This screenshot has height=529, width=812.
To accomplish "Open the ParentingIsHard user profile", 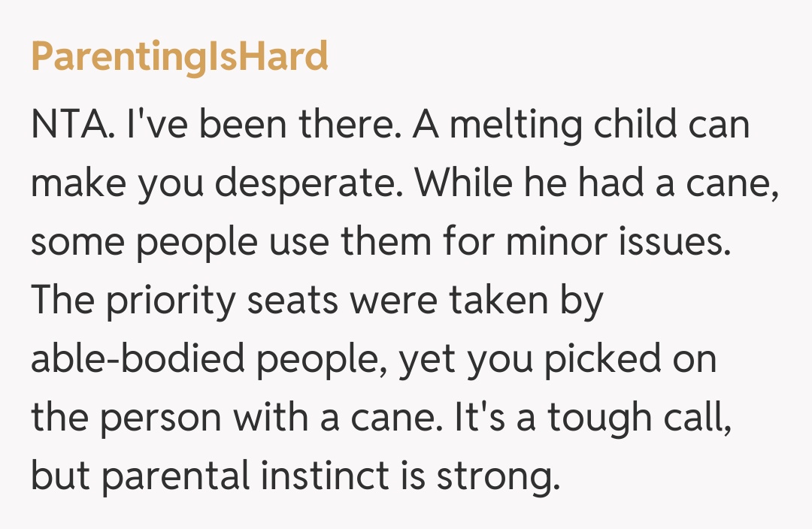I will point(179,56).
